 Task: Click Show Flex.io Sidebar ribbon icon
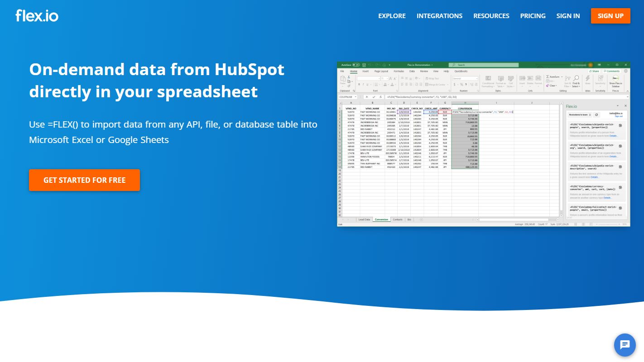[615, 78]
